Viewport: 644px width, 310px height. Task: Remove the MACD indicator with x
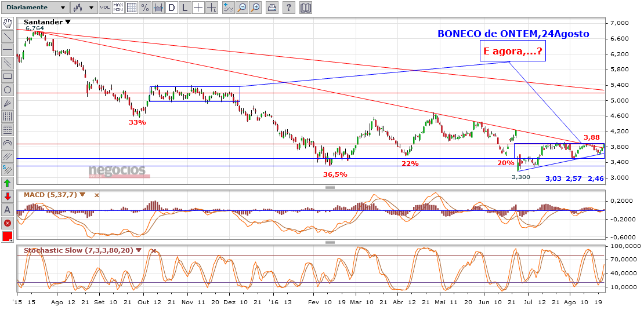tap(97, 195)
